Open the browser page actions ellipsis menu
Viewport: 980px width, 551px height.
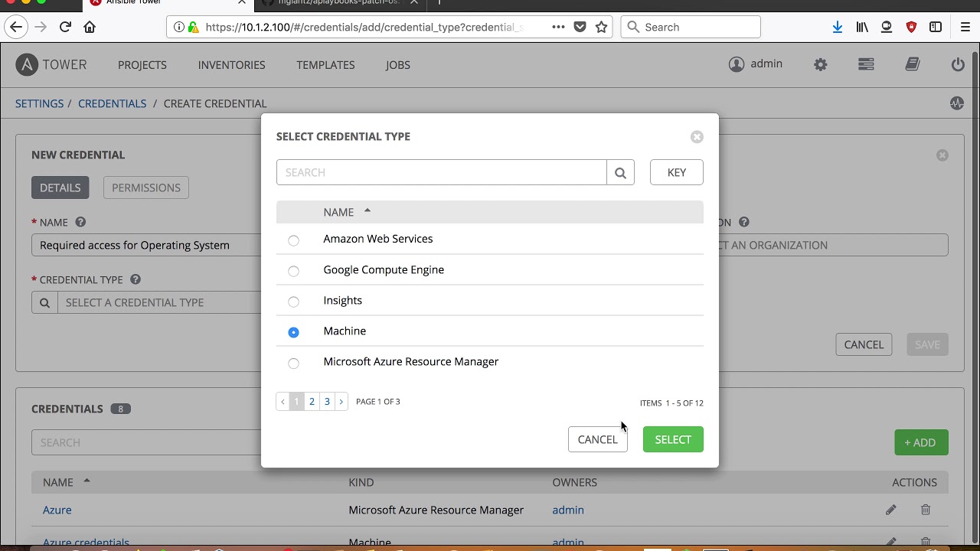tap(558, 27)
